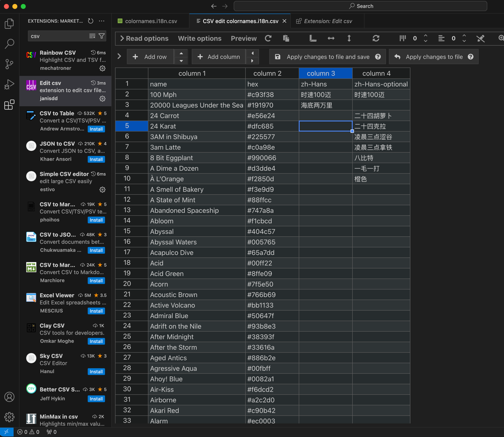Screen dimensions: 504x437
Task: Show help for Apply changes to file
Action: pyautogui.click(x=471, y=57)
